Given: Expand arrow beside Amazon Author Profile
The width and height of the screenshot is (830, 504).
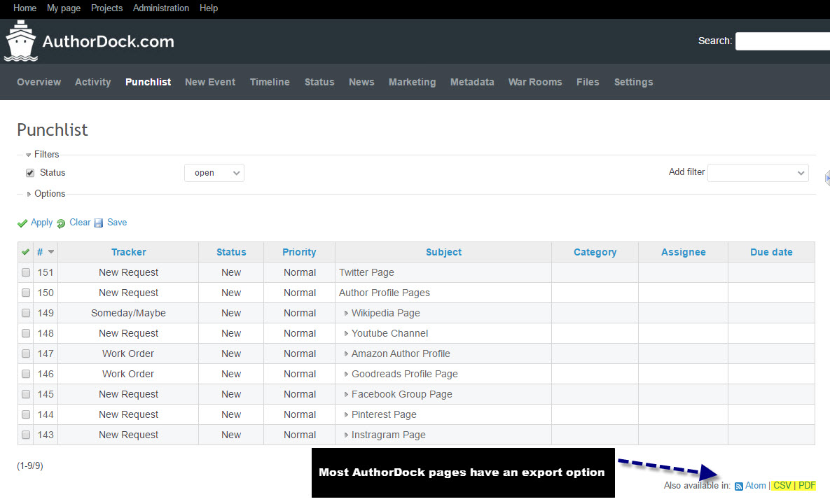Looking at the screenshot, I should tap(346, 353).
